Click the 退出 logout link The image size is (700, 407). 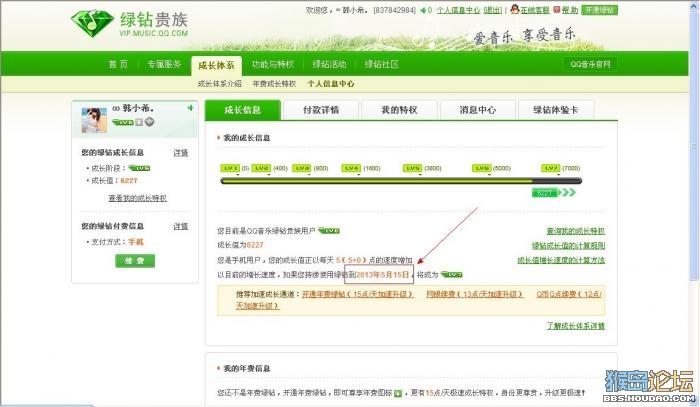coord(493,10)
